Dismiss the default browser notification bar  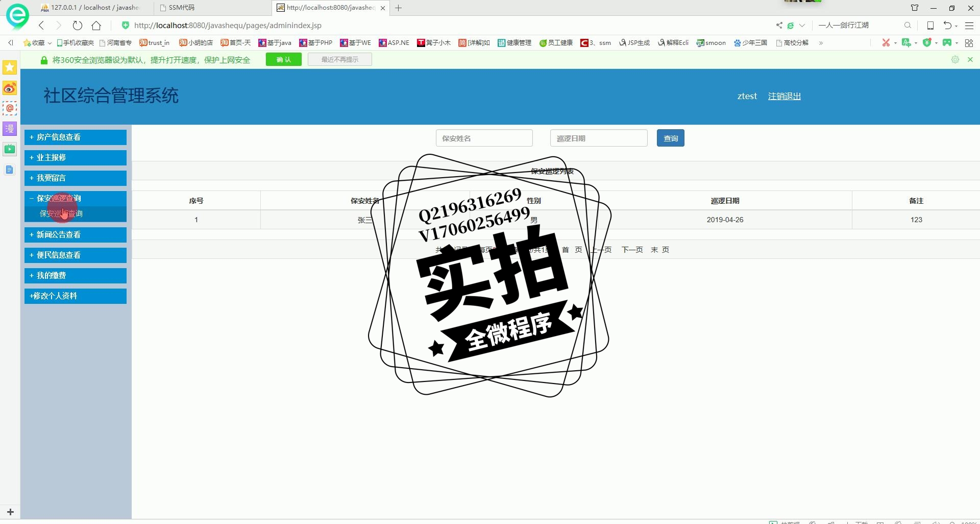click(970, 60)
